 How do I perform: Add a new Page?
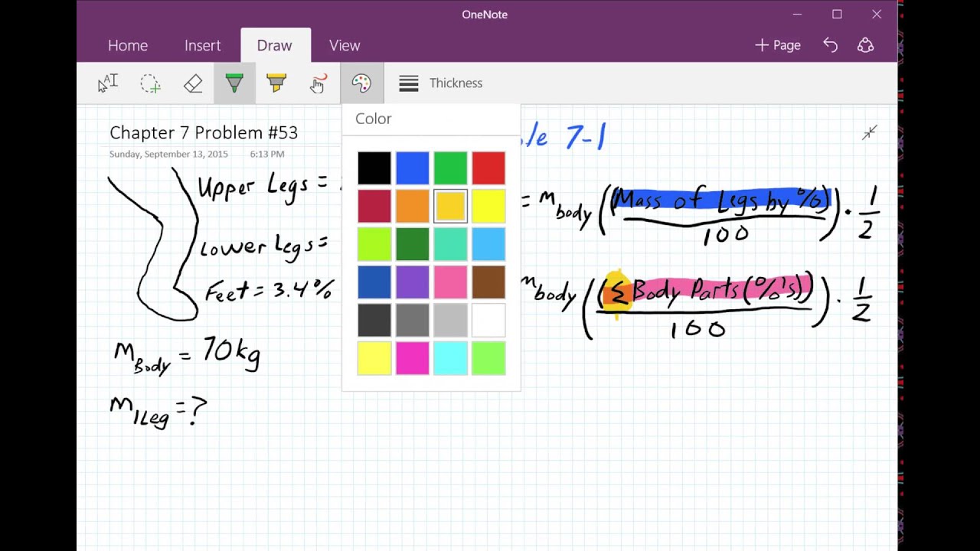point(778,45)
